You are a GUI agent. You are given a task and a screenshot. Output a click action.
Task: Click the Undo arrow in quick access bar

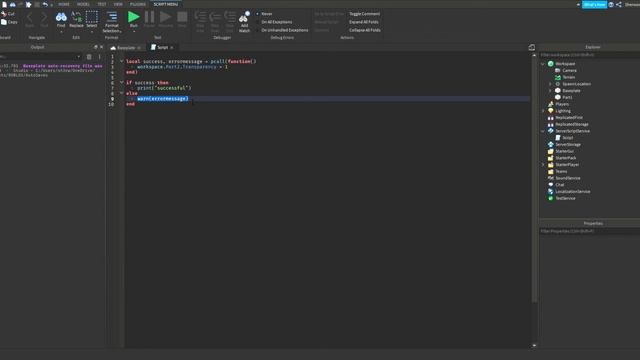point(45,4)
